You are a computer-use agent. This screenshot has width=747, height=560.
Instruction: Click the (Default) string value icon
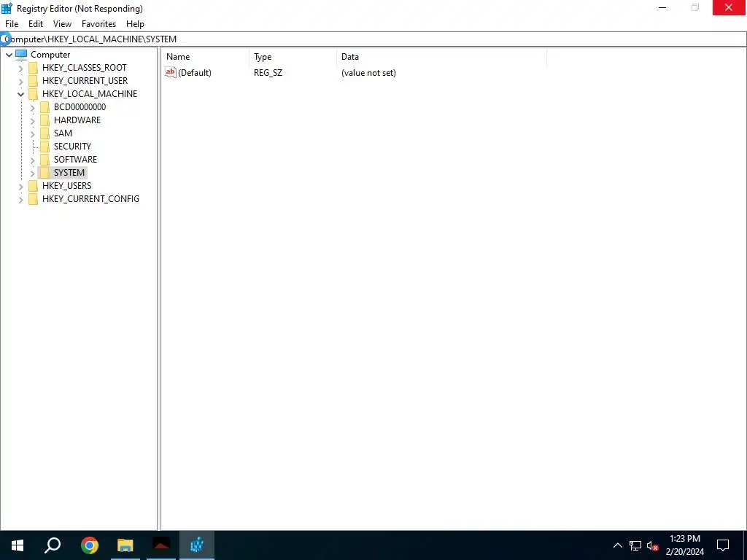click(171, 72)
